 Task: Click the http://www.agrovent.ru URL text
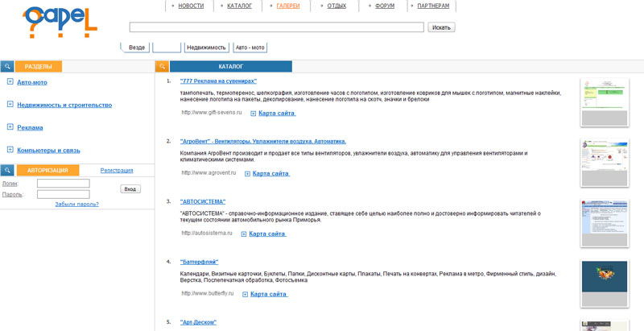pyautogui.click(x=208, y=173)
